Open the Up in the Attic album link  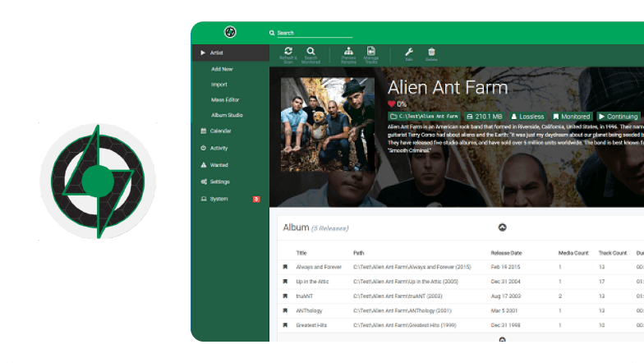pyautogui.click(x=312, y=282)
